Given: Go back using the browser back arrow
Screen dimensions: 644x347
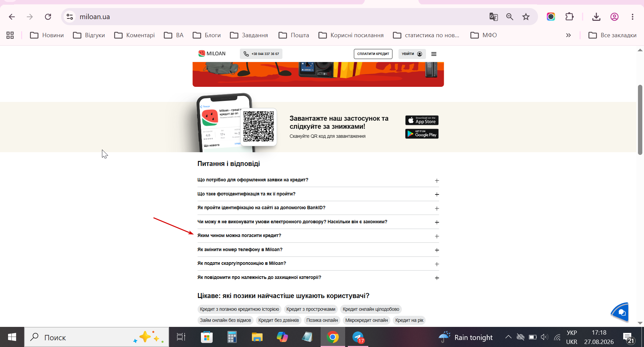Looking at the screenshot, I should [12, 17].
